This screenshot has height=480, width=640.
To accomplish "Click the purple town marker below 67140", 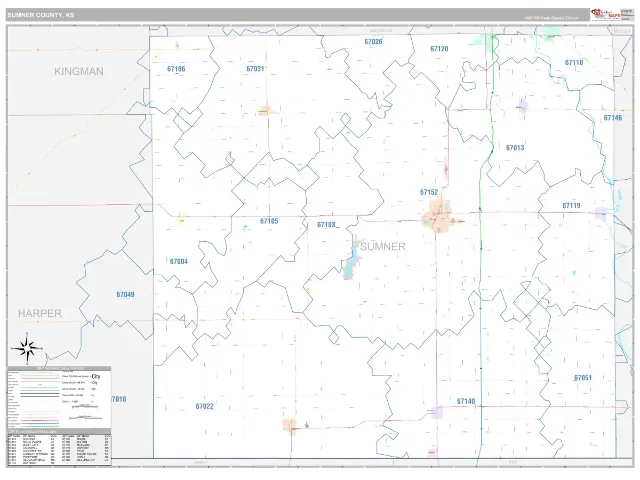I will click(437, 413).
